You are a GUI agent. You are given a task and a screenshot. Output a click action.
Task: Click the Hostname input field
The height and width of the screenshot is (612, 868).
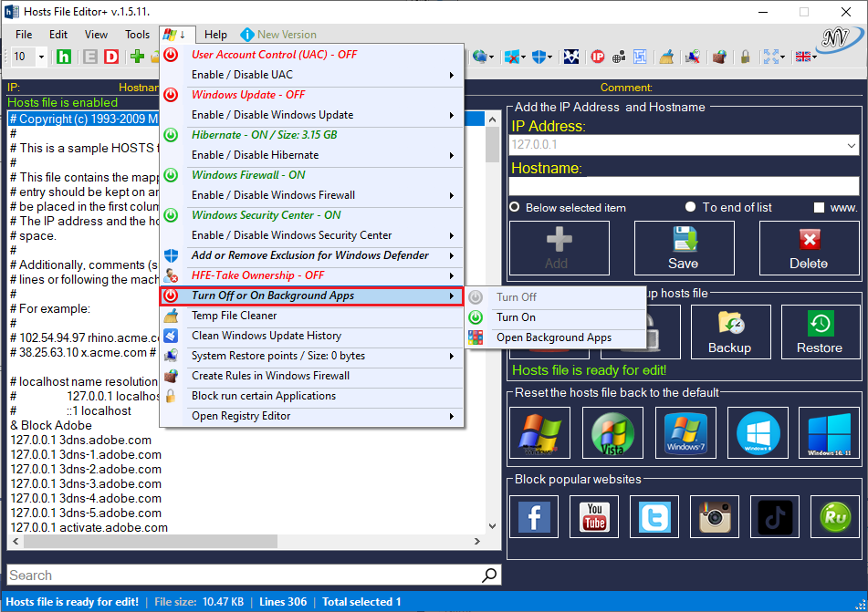pyautogui.click(x=683, y=186)
